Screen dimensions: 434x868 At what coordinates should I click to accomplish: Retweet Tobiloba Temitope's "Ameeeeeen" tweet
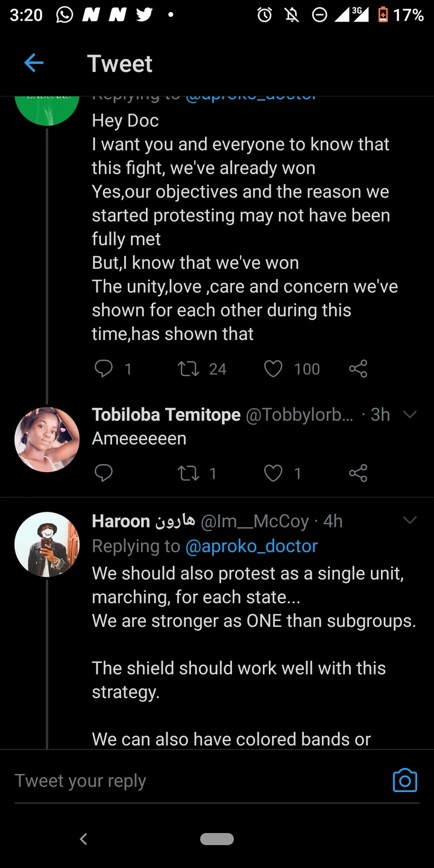[x=189, y=473]
